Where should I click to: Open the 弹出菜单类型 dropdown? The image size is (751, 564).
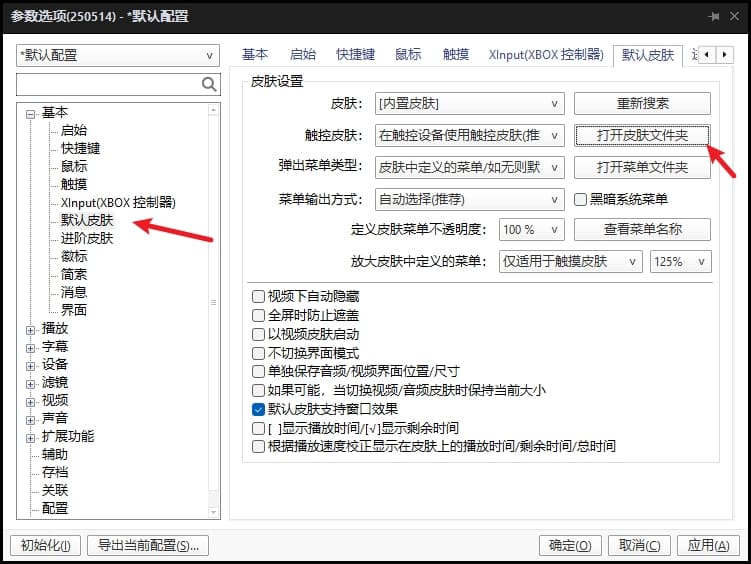tap(469, 168)
